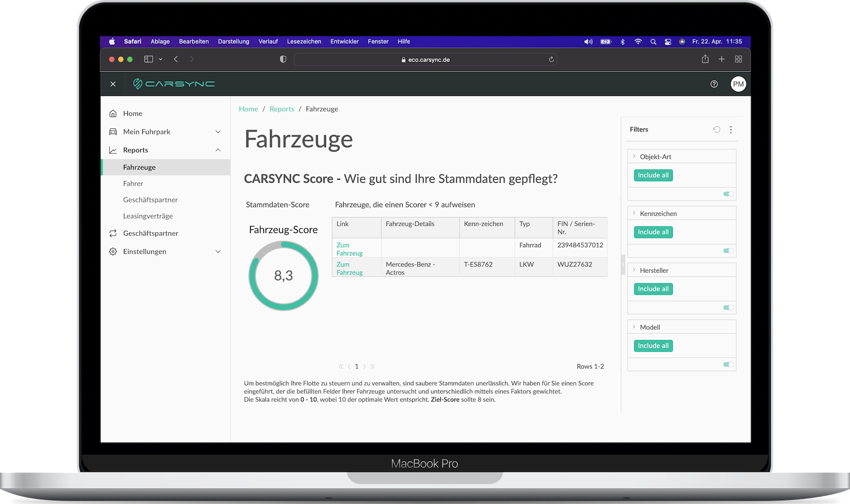Expand the Kennzeichen filter

(634, 213)
